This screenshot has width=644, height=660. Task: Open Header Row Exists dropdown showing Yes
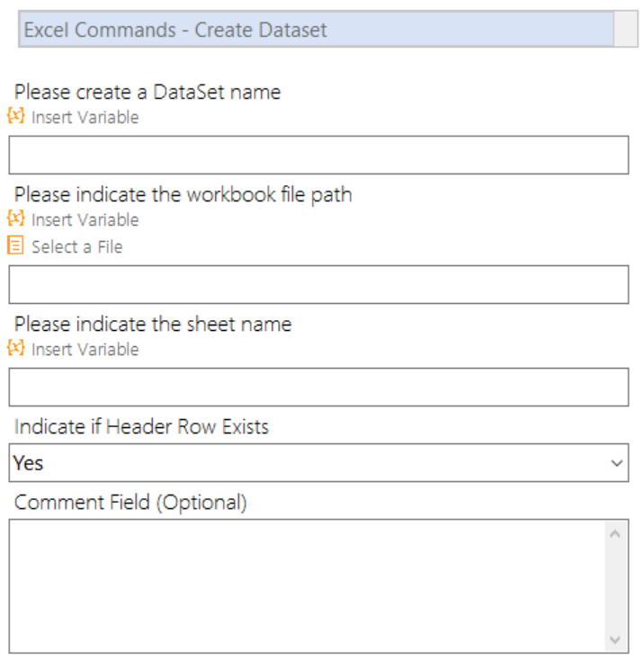[x=318, y=462]
